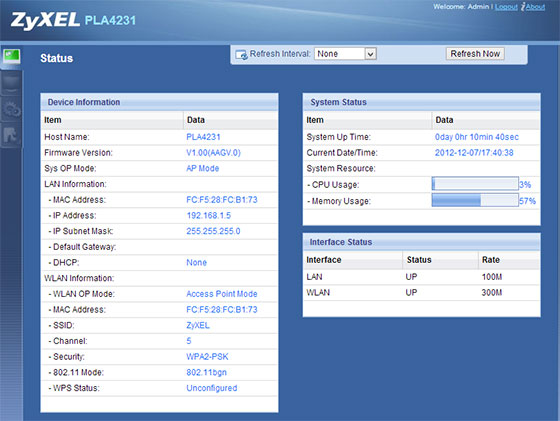The height and width of the screenshot is (421, 560).
Task: Select host name value PLA4231
Action: pyautogui.click(x=203, y=137)
